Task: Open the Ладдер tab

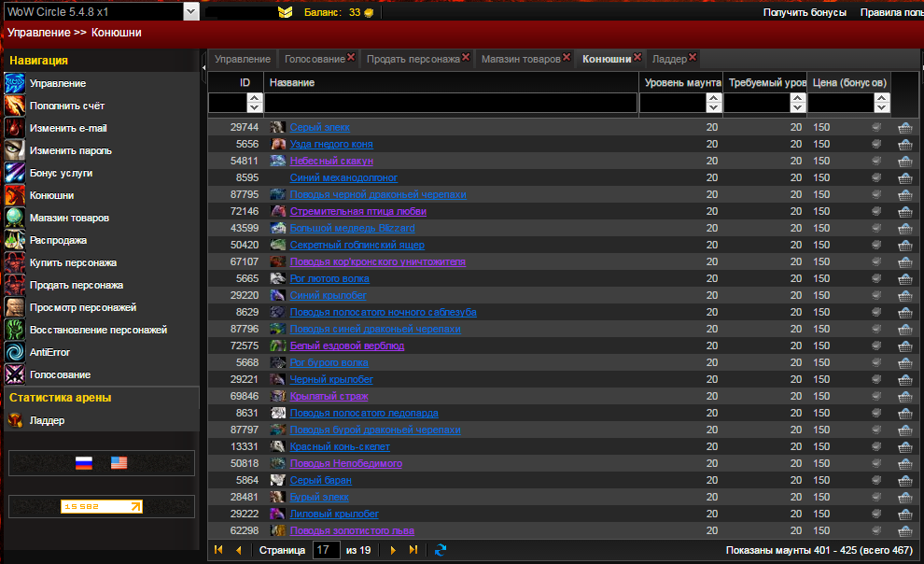Action: [x=668, y=59]
